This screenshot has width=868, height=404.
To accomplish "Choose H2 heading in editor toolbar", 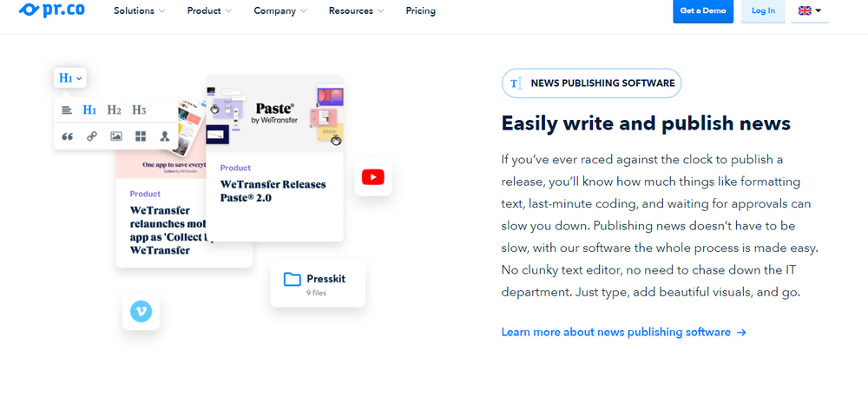I will point(114,109).
